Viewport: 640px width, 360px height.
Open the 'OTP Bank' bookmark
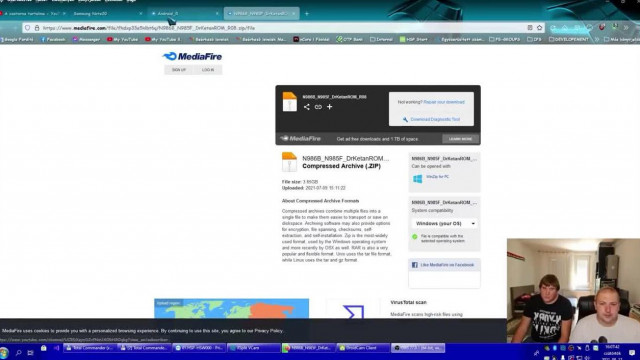(349, 39)
